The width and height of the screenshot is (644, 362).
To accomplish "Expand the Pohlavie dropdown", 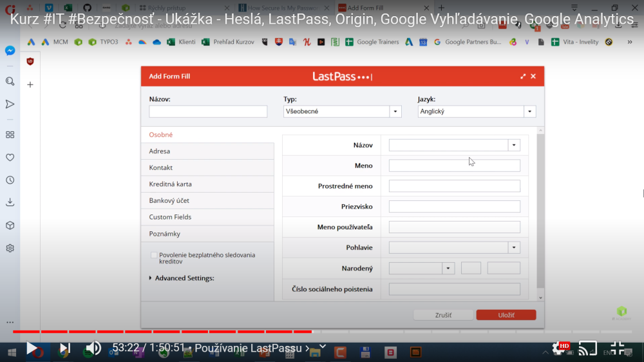I will click(x=513, y=248).
